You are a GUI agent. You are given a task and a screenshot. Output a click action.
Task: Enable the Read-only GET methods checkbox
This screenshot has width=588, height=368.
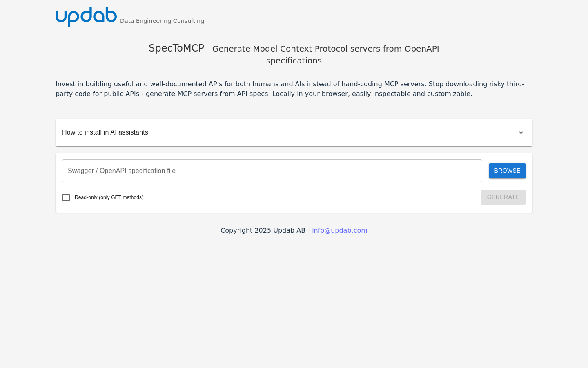[66, 197]
